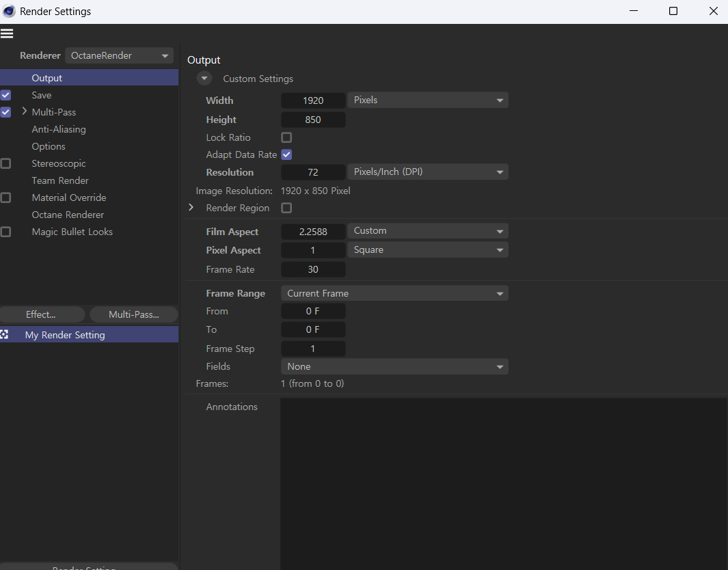Open the Pixel Aspect Square dropdown
Viewport: 728px width, 570px height.
tap(428, 249)
